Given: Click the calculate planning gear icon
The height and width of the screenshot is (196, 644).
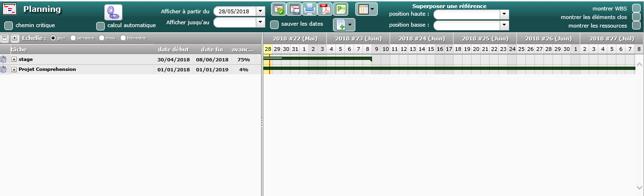Looking at the screenshot, I should 113,12.
